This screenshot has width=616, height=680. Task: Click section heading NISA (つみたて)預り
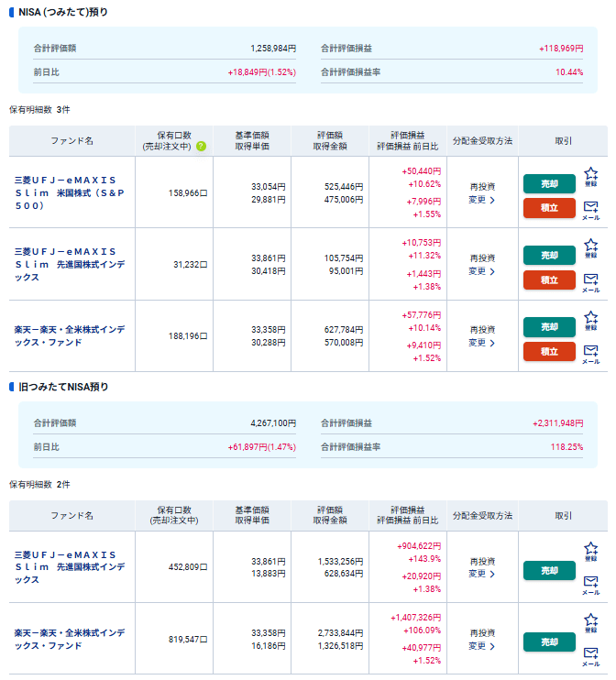(x=63, y=12)
